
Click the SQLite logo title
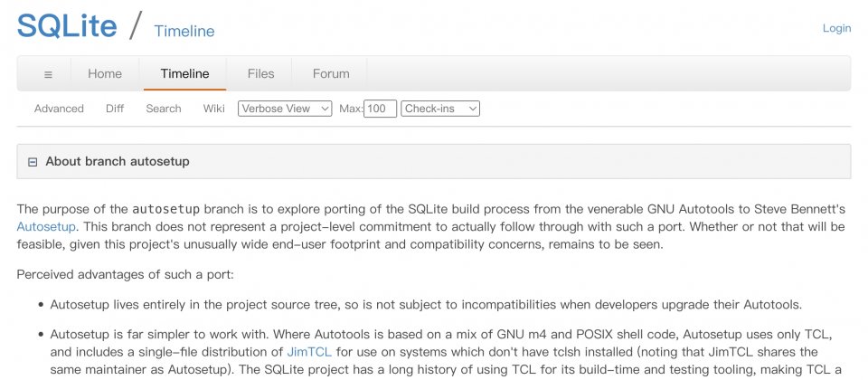click(x=67, y=25)
